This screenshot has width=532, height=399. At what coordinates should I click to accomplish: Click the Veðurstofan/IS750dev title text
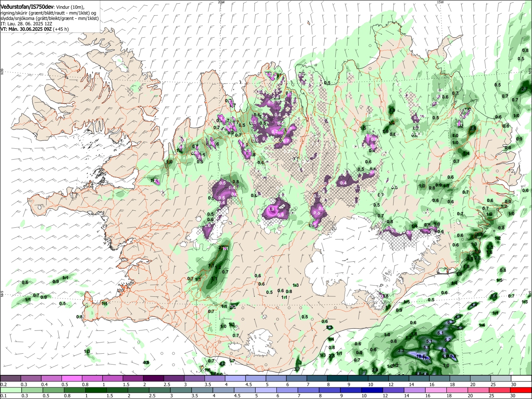pyautogui.click(x=27, y=7)
